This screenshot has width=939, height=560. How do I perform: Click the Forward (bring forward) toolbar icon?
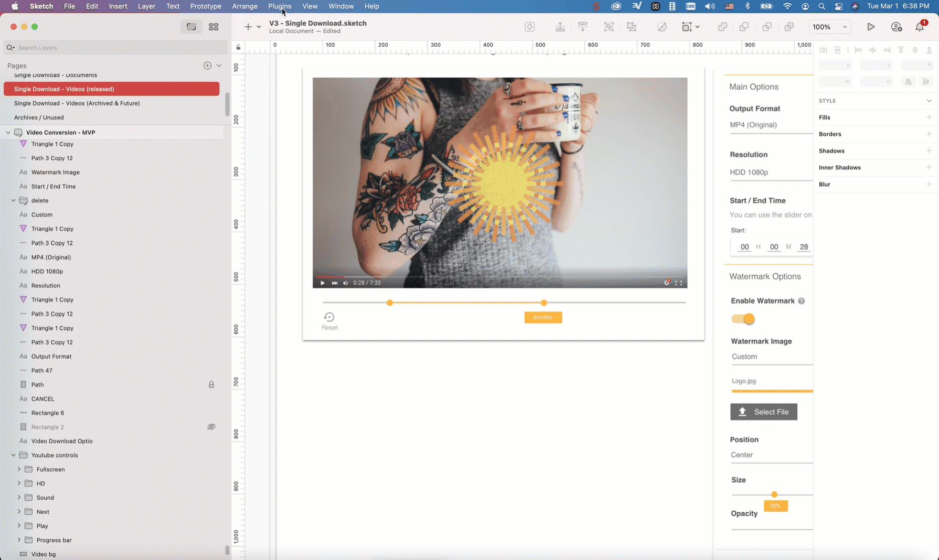(x=560, y=27)
